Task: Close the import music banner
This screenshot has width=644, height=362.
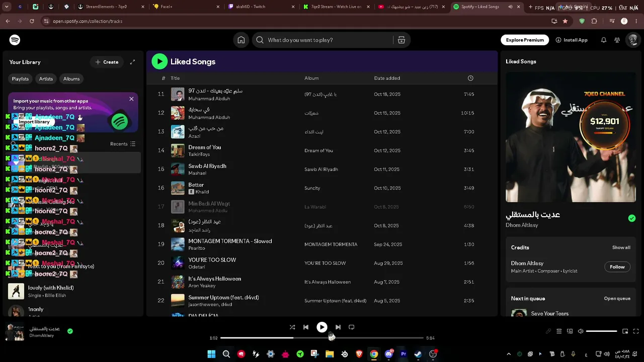Action: 131,99
